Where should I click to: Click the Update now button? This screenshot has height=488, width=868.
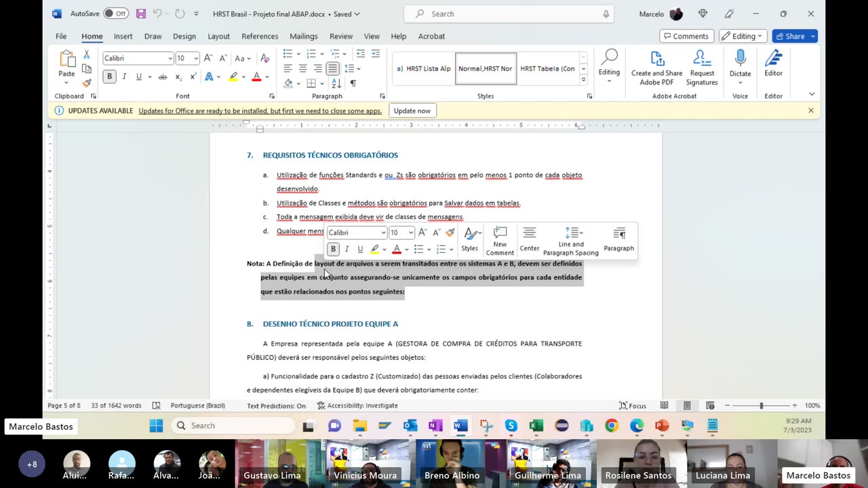412,110
